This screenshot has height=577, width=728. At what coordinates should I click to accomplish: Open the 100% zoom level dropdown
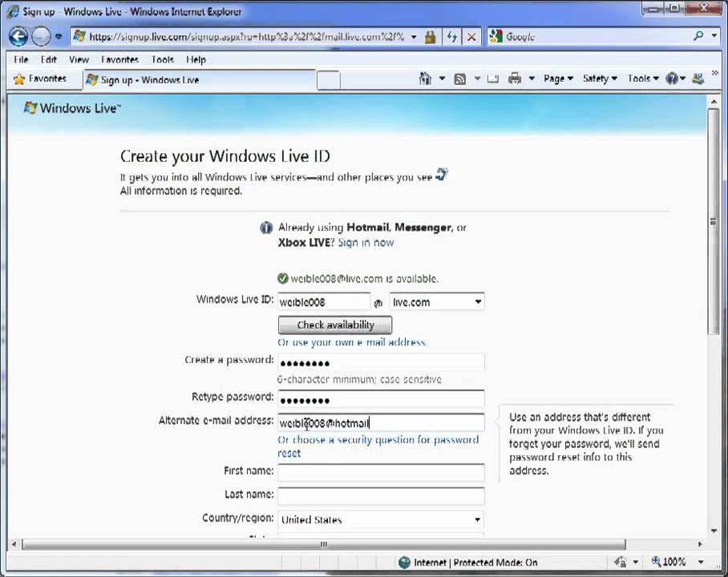click(701, 562)
